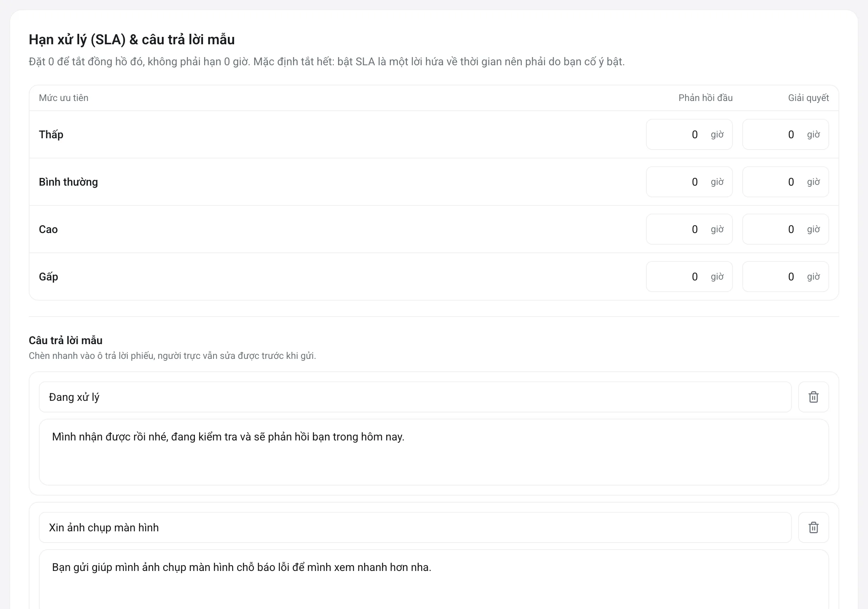Click the "Mức ưu tiên" column header

pyautogui.click(x=63, y=98)
